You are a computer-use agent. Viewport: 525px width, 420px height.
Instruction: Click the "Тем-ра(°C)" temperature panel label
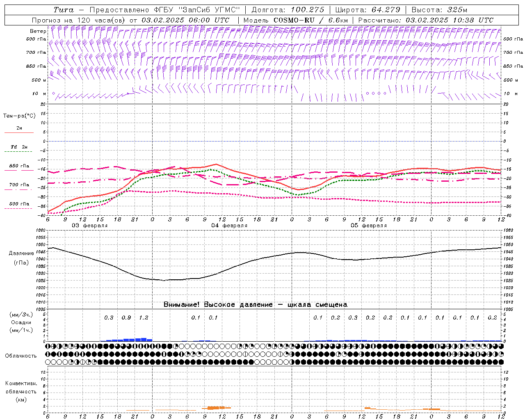tap(19, 116)
